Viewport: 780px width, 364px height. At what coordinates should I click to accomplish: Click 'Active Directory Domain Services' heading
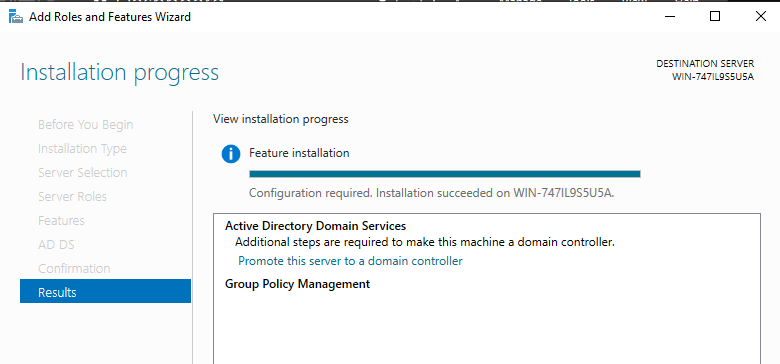315,226
